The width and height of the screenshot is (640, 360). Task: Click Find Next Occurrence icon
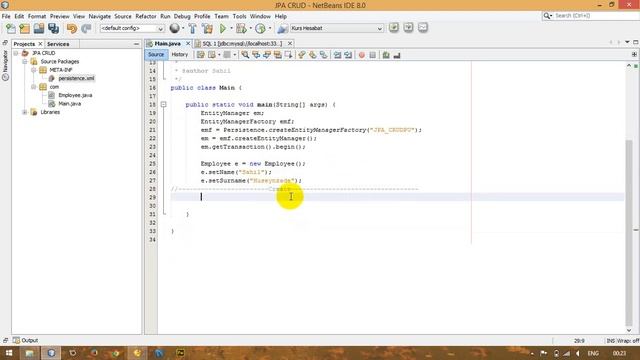tap(267, 55)
